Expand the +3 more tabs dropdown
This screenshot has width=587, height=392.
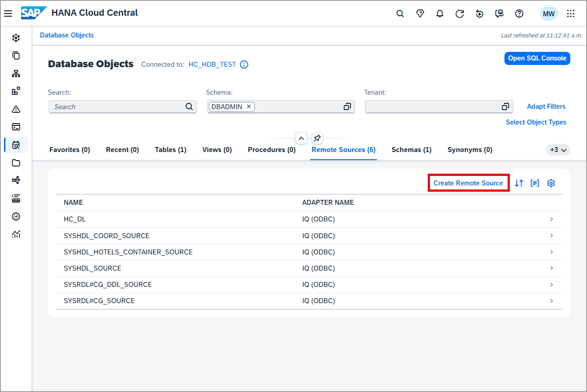coord(558,150)
